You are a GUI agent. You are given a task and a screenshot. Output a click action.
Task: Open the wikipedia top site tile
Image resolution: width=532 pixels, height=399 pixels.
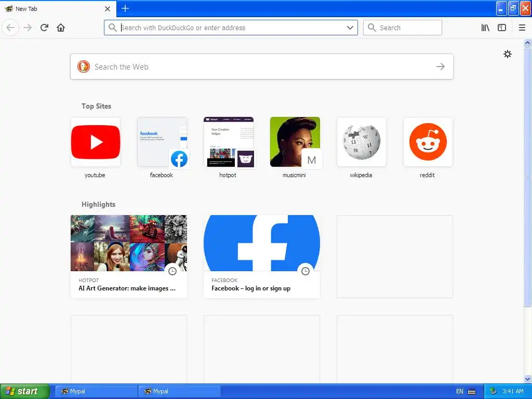pos(362,142)
